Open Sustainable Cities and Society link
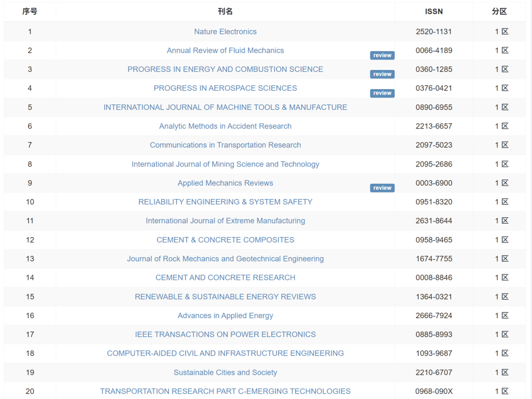 225,372
